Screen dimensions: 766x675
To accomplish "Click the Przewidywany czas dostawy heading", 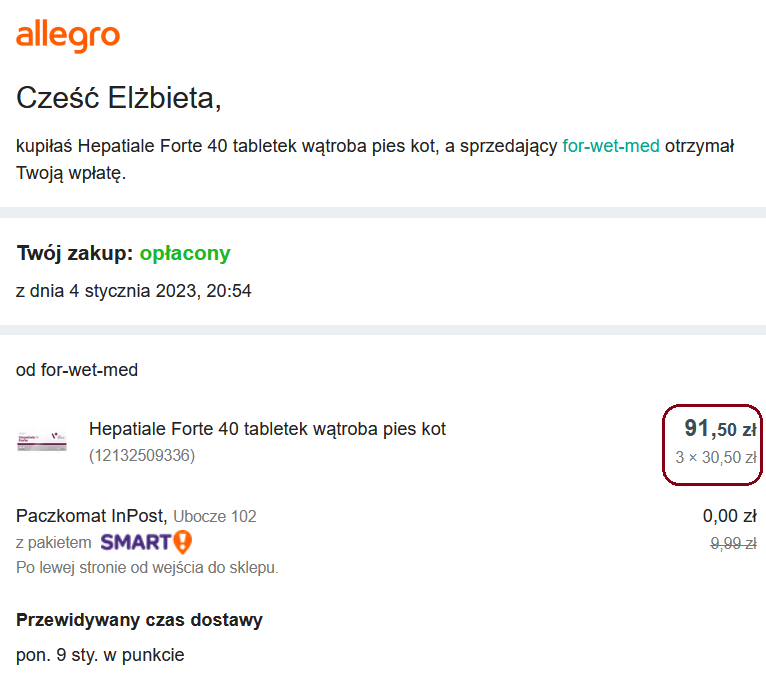I will tap(139, 620).
